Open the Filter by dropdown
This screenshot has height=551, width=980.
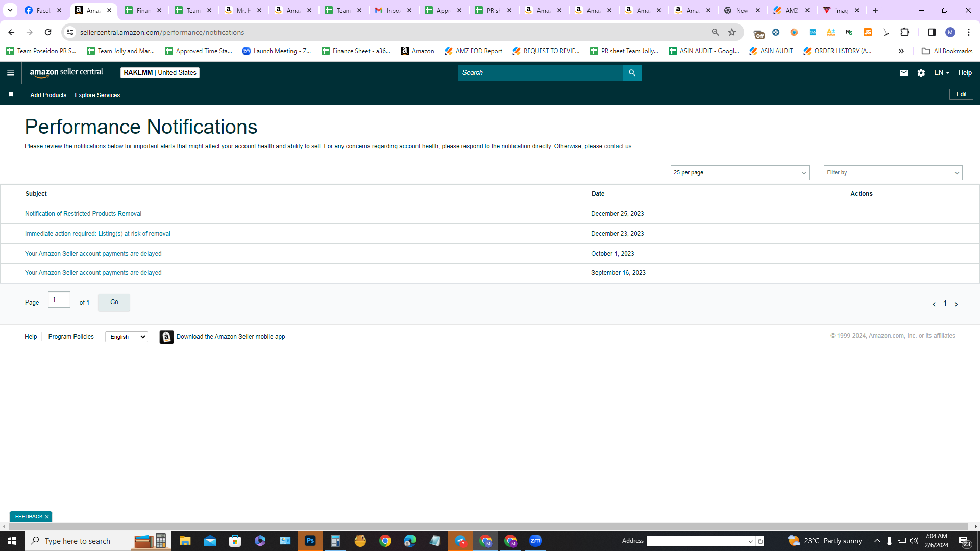point(893,173)
